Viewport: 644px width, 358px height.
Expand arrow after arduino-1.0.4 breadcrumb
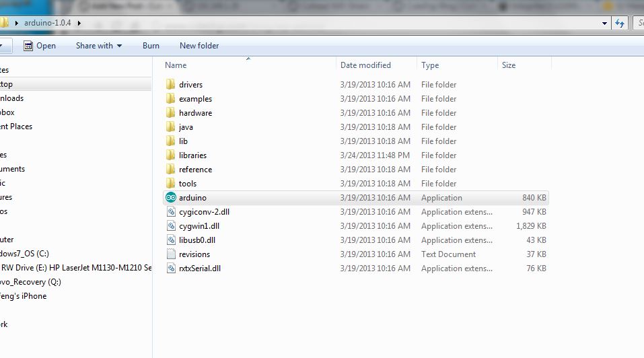[x=79, y=23]
